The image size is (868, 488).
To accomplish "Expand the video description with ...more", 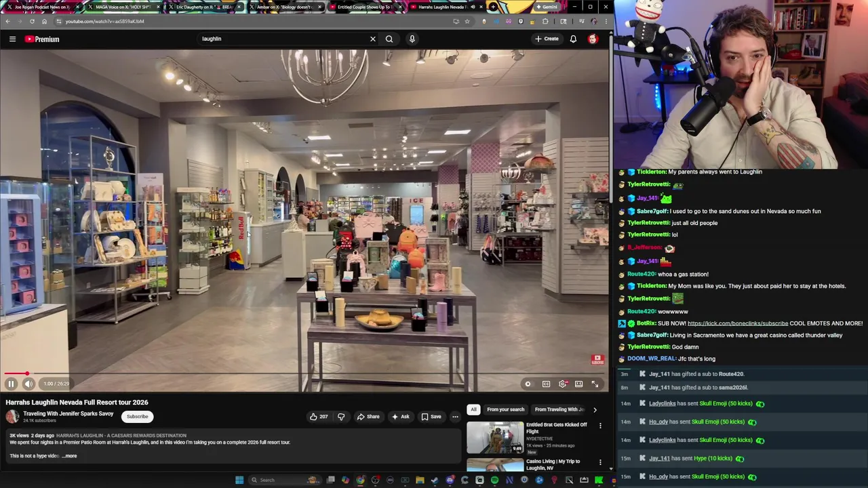I will click(x=71, y=456).
